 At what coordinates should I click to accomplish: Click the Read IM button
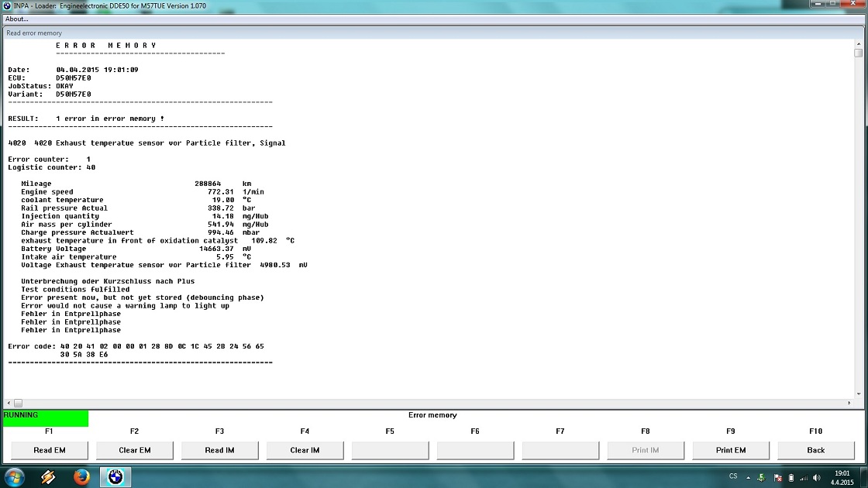click(x=220, y=450)
